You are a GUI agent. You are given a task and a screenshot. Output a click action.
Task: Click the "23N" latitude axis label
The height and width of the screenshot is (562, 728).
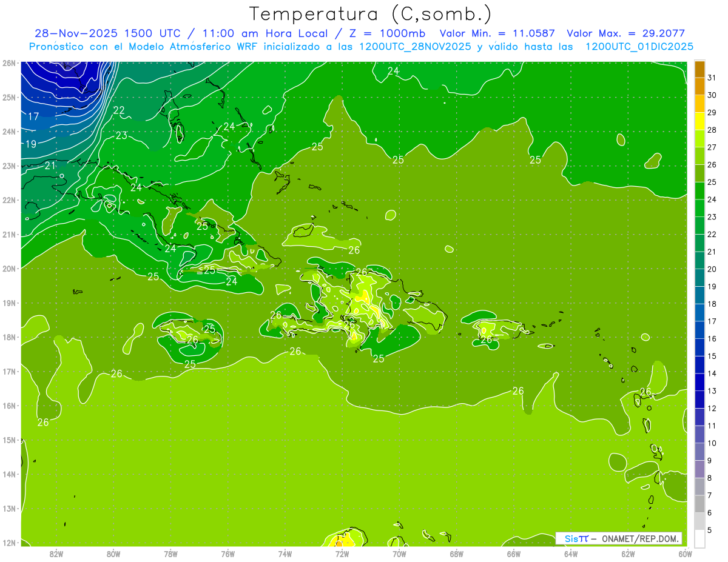coord(8,166)
